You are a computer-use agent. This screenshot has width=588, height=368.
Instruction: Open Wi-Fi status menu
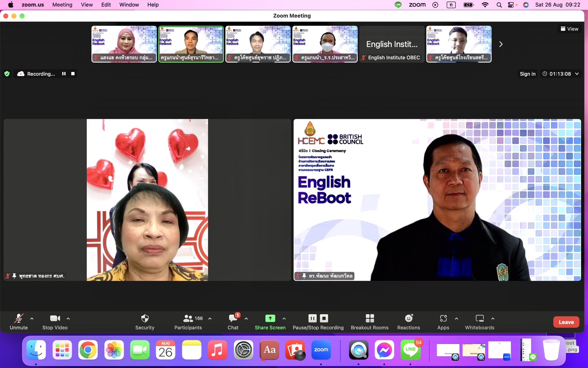pos(485,5)
